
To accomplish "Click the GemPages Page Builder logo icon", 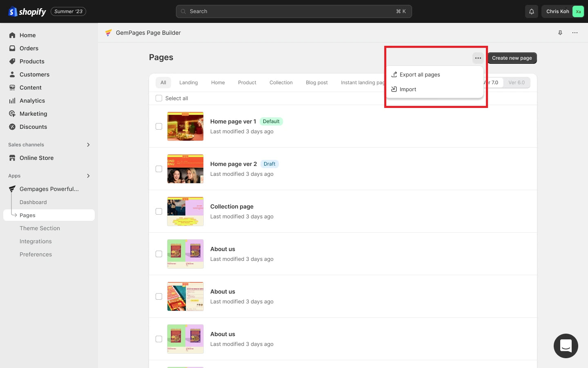I will click(x=109, y=33).
